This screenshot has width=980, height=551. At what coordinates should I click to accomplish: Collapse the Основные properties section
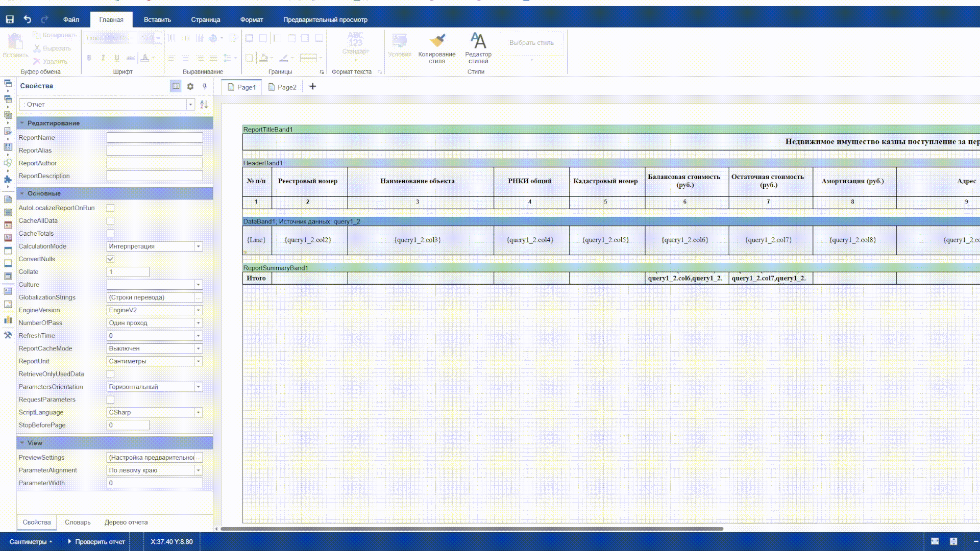tap(22, 193)
